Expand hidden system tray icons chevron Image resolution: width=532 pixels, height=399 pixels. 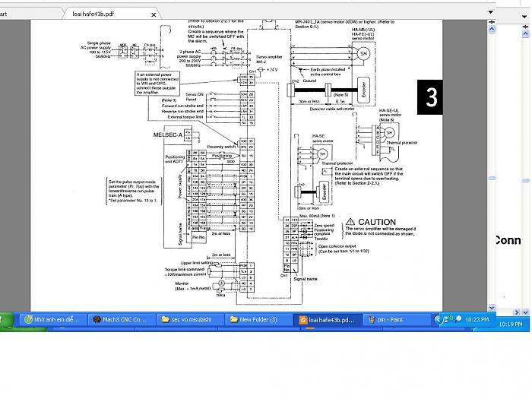click(438, 319)
